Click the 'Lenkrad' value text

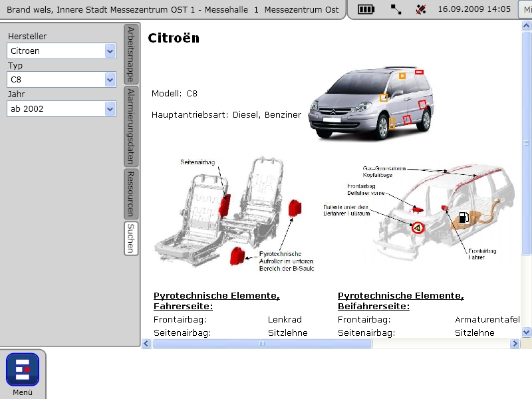tap(285, 320)
